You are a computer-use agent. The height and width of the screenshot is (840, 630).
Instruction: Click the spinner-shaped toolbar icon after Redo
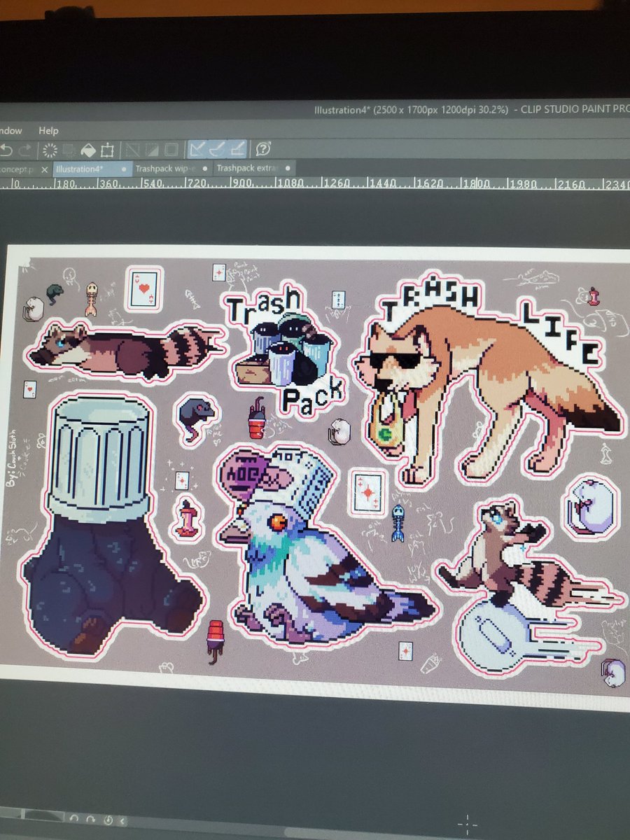48,149
